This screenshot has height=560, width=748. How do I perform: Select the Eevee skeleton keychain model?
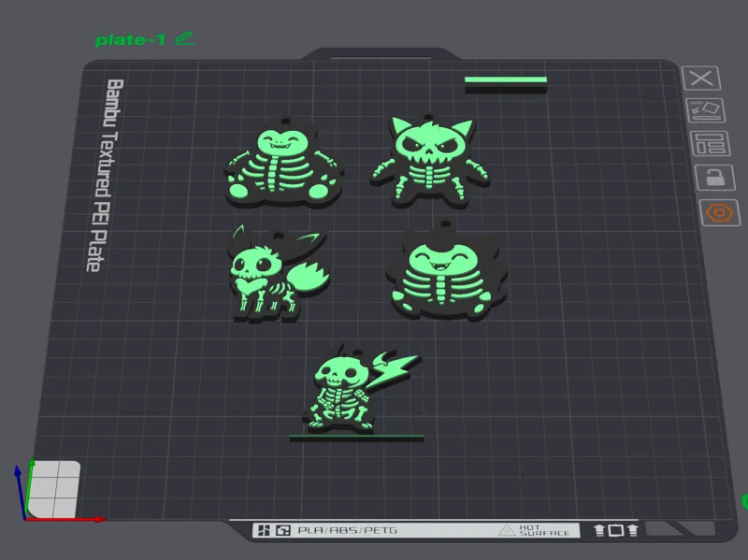coord(278,273)
